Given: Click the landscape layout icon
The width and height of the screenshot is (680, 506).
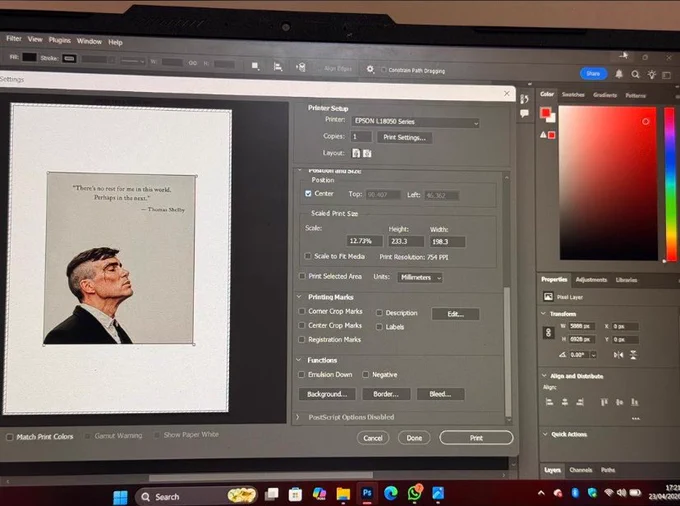Looking at the screenshot, I should click(367, 153).
